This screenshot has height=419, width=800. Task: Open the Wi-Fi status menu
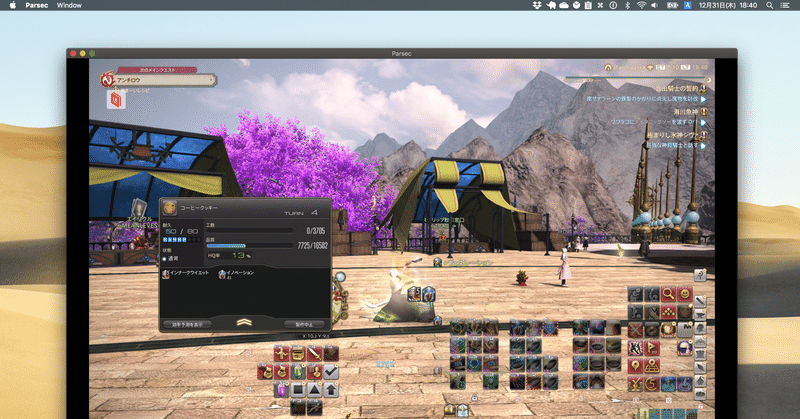click(x=641, y=5)
